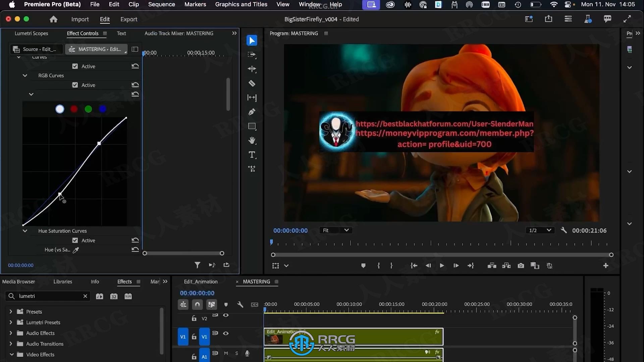Toggle Hue Saturation Curves Active checkbox
The width and height of the screenshot is (644, 362).
(x=75, y=240)
